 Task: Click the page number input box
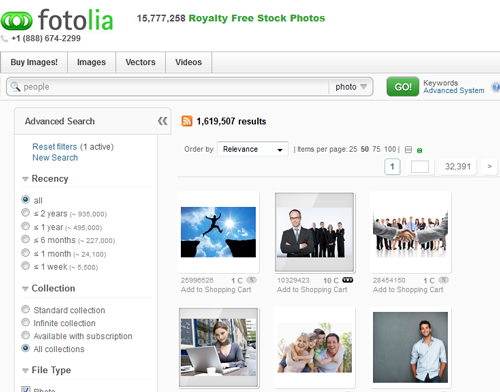pos(420,167)
